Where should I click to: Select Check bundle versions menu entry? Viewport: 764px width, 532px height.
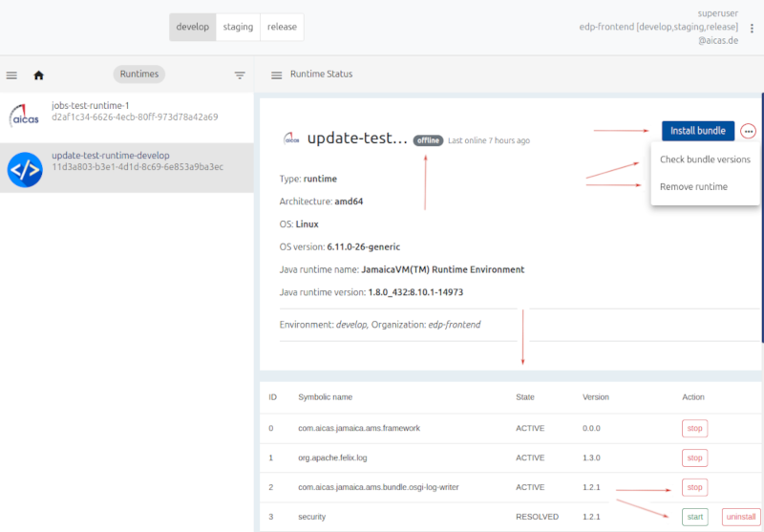[x=705, y=160]
